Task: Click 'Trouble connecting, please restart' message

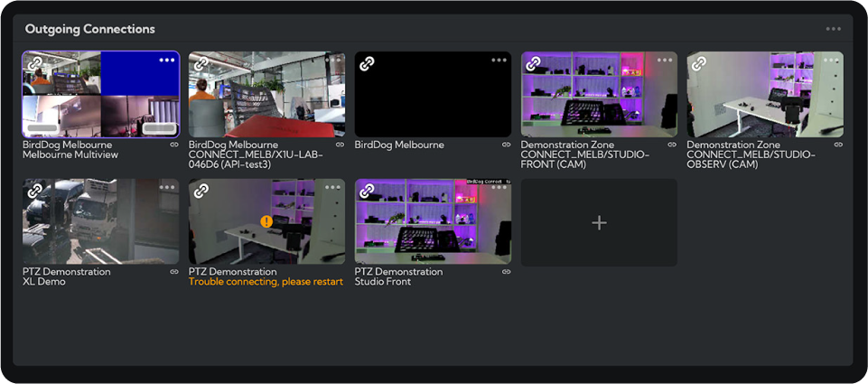Action: (266, 282)
